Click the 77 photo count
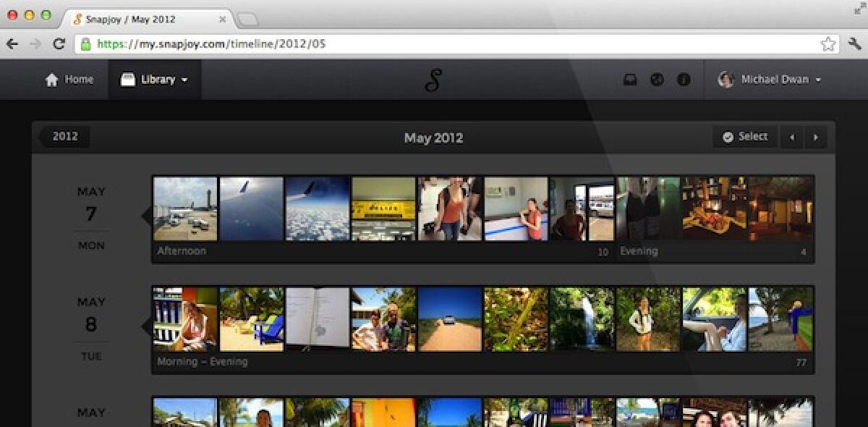The height and width of the screenshot is (427, 868). coord(801,363)
